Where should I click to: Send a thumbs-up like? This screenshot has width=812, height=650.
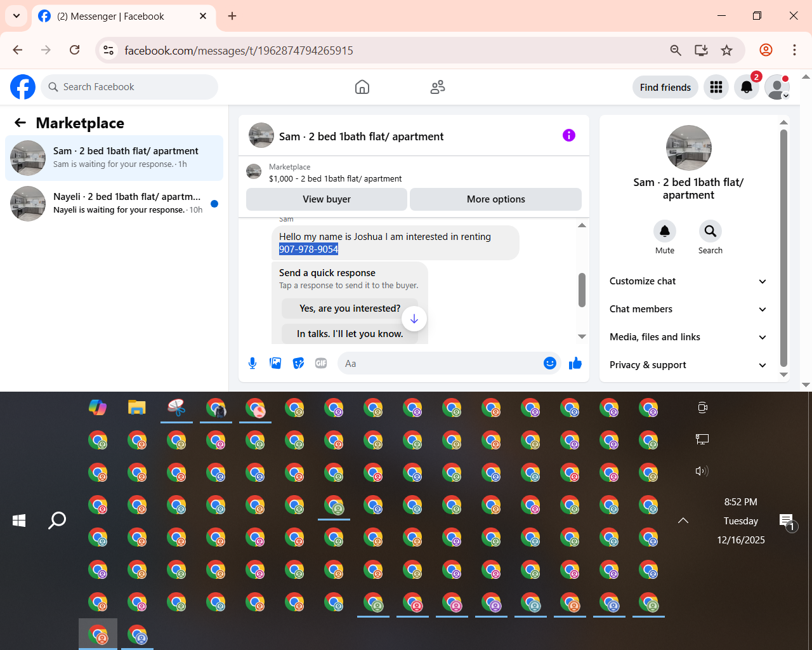click(575, 363)
